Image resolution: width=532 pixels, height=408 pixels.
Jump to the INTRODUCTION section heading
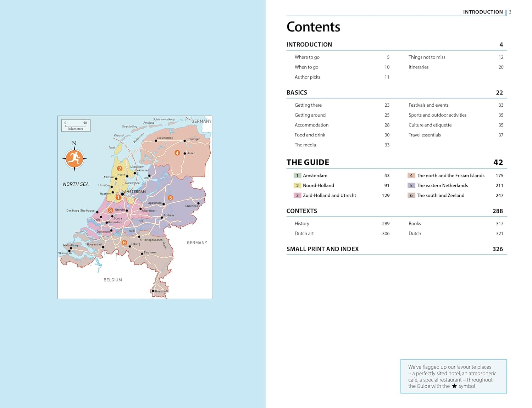[x=309, y=44]
